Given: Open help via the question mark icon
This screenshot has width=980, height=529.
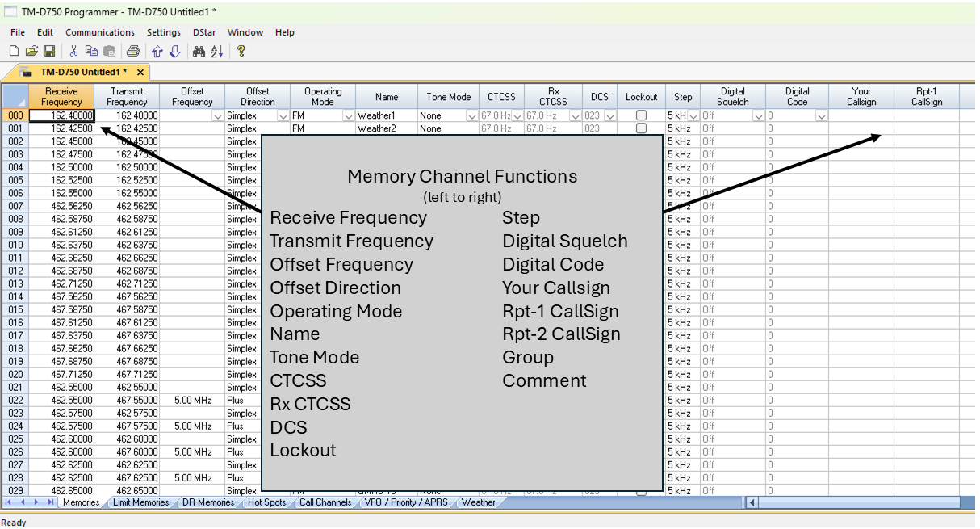Looking at the screenshot, I should click(241, 52).
